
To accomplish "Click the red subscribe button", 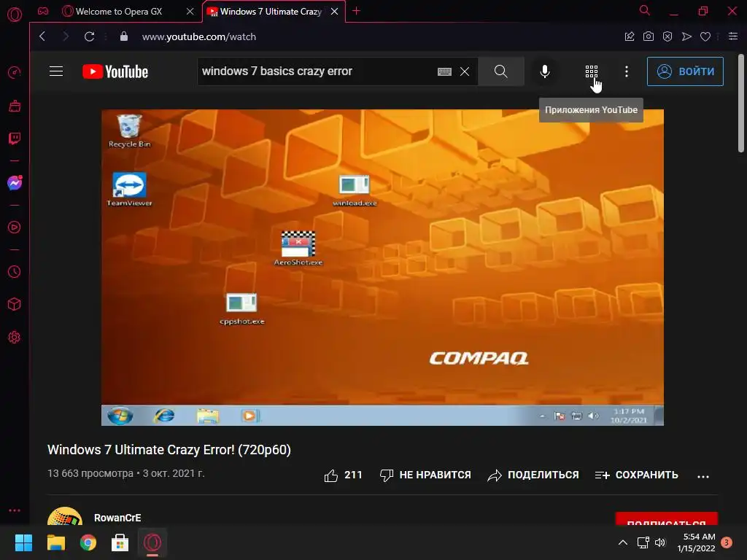I will coord(667,519).
